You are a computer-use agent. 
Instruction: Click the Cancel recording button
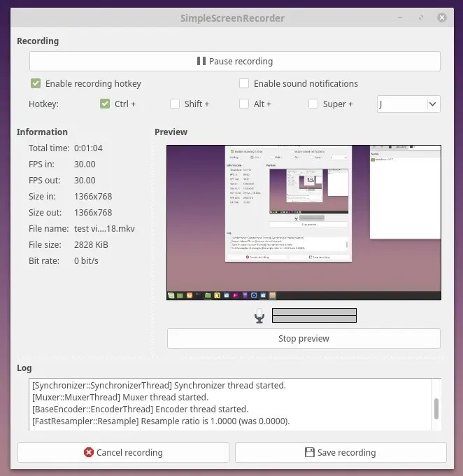coord(123,453)
